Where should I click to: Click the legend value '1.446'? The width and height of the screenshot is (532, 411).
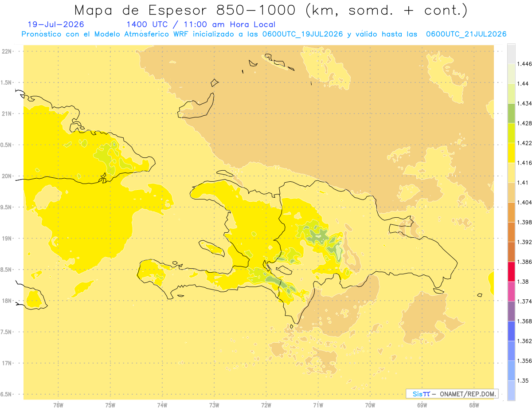point(524,64)
